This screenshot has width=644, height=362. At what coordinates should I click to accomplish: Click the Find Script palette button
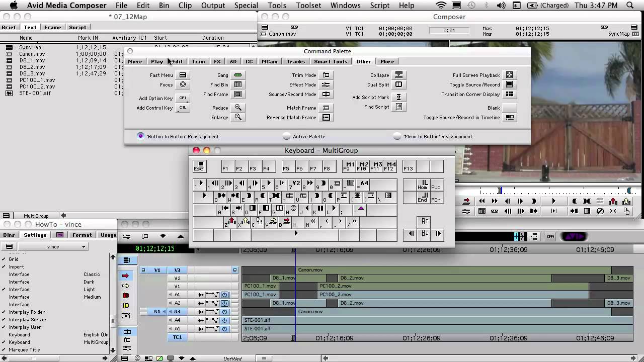click(x=399, y=107)
